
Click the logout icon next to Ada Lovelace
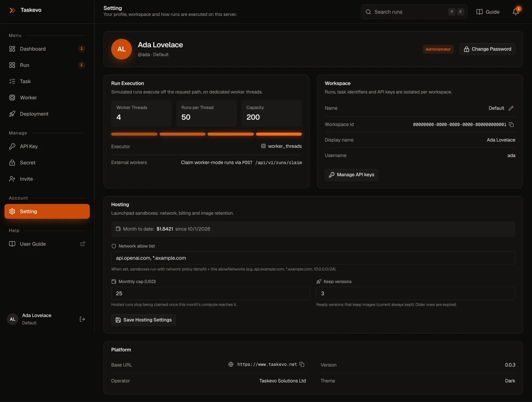pyautogui.click(x=82, y=319)
